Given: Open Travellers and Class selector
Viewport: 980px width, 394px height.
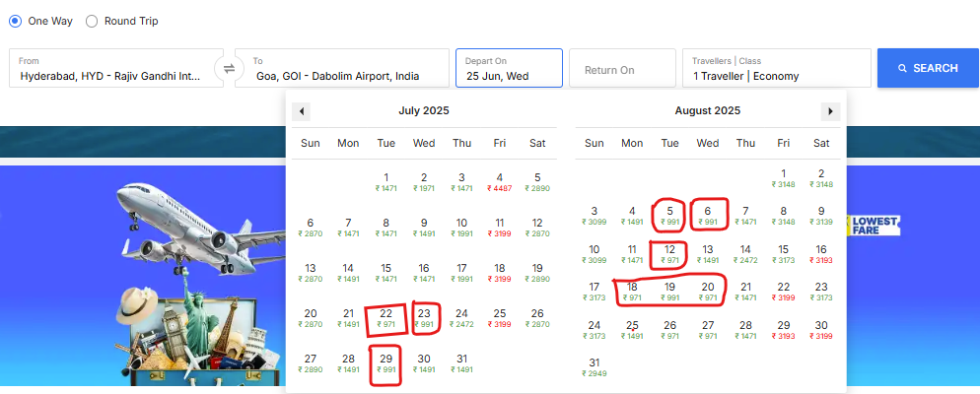Looking at the screenshot, I should click(777, 68).
